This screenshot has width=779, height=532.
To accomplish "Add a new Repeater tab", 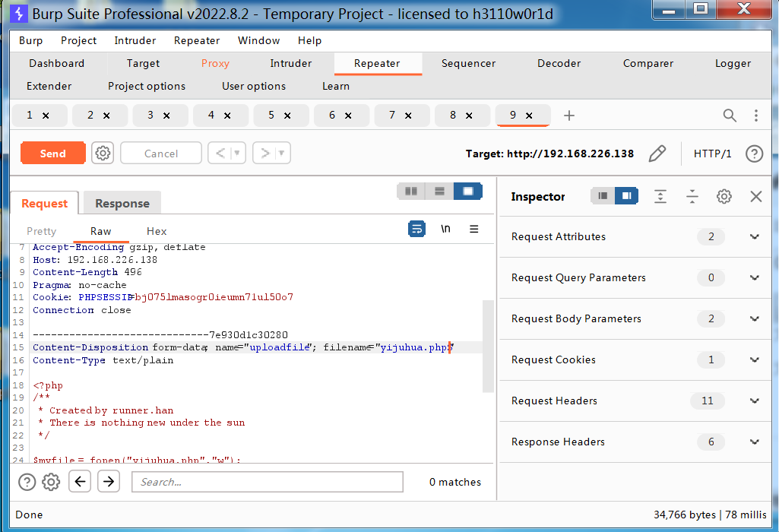I will click(x=568, y=116).
